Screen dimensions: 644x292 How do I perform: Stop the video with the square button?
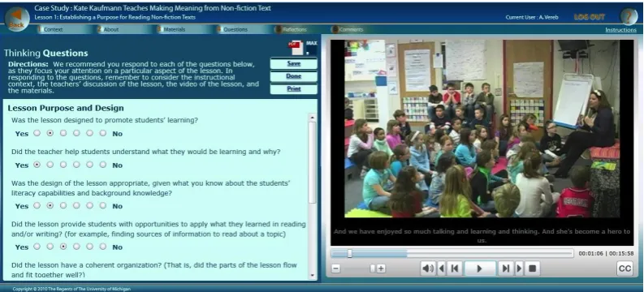tap(532, 268)
